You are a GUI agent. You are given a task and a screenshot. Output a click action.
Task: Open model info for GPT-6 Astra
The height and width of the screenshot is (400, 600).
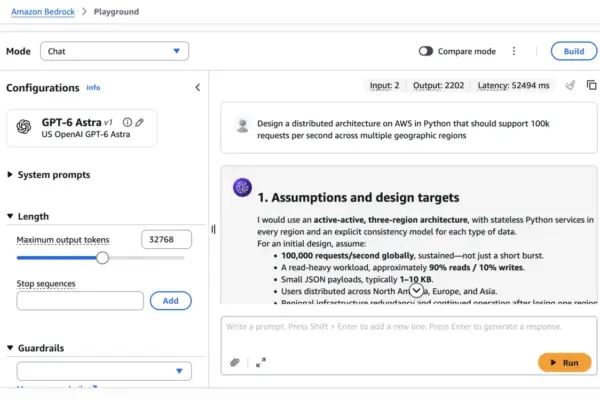[x=127, y=122]
